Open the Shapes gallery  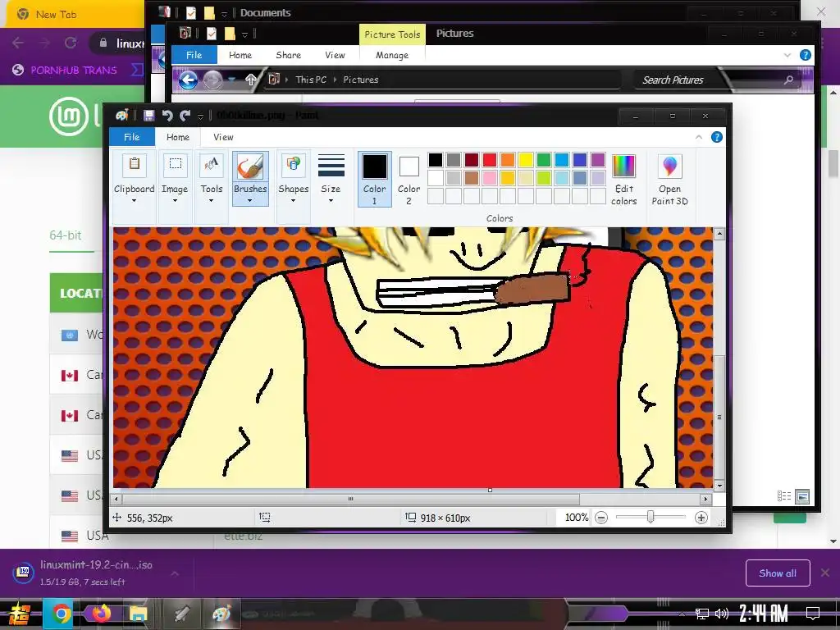tap(293, 179)
